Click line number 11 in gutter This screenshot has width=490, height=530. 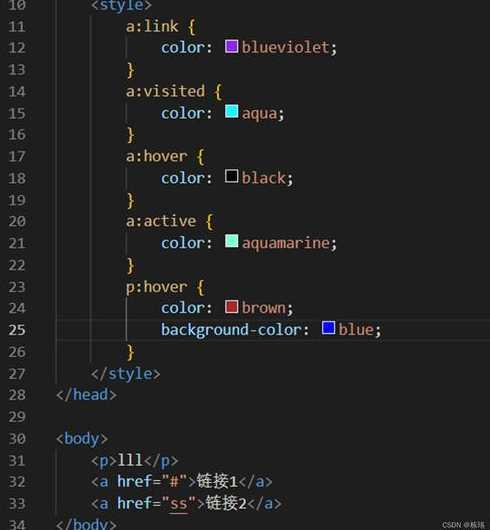pos(17,26)
